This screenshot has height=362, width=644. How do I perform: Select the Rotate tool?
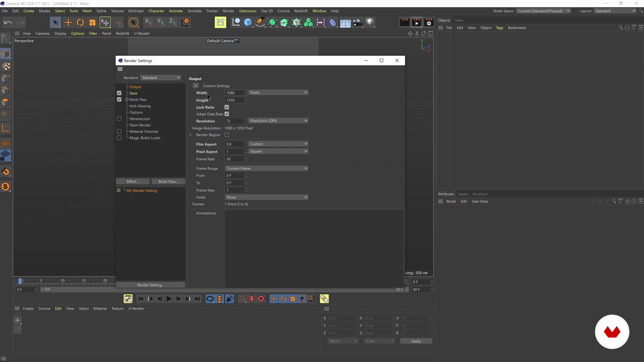click(80, 22)
